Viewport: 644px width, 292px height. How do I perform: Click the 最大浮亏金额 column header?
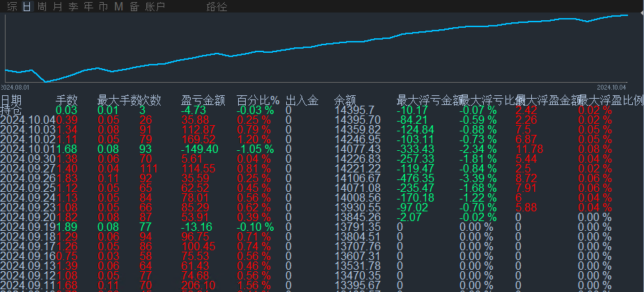[x=428, y=101]
